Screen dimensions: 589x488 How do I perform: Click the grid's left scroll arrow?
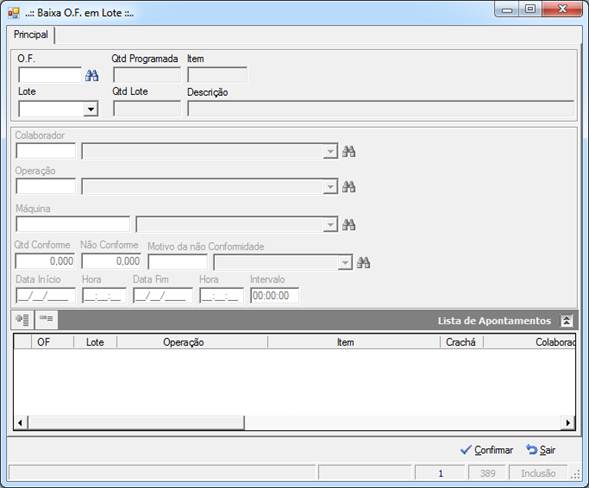(x=21, y=423)
